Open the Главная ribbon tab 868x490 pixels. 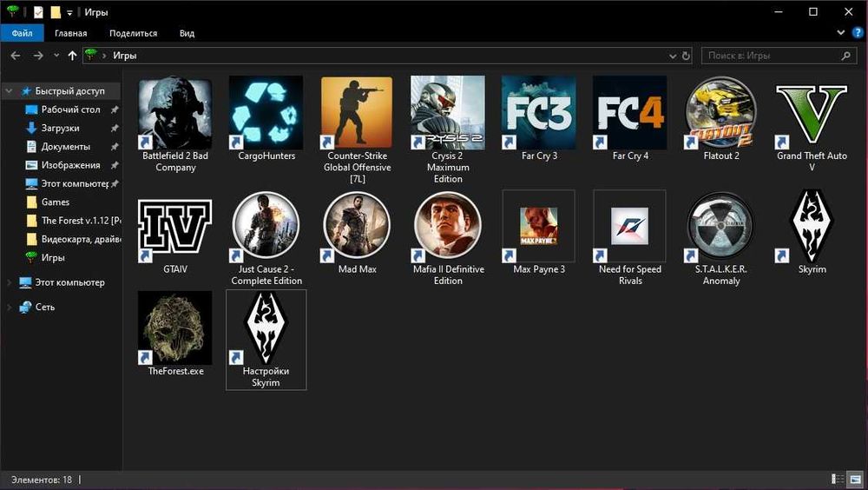pyautogui.click(x=71, y=33)
